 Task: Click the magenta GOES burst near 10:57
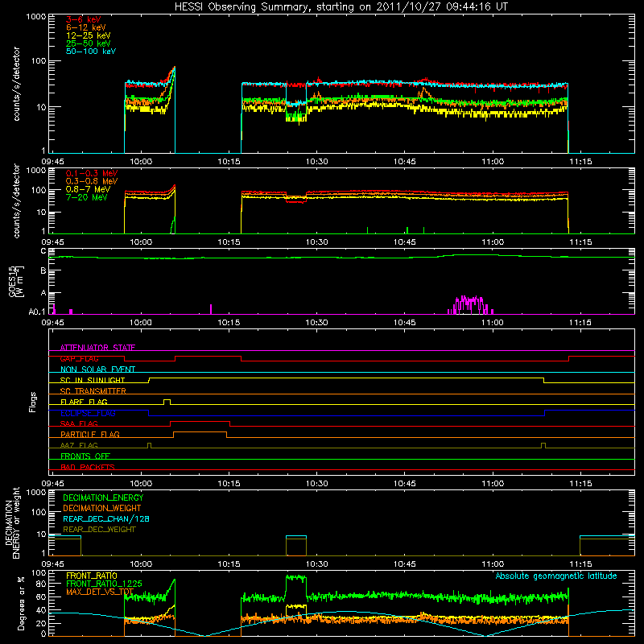(470, 305)
